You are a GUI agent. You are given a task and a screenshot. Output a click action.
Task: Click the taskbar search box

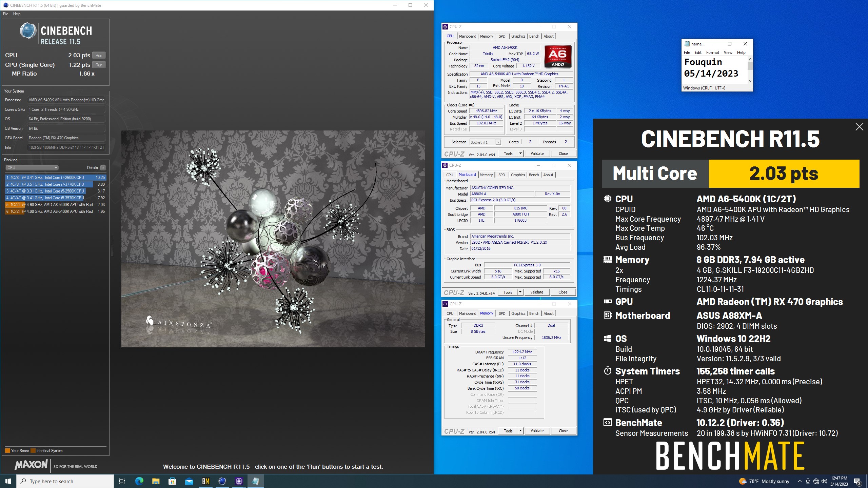click(65, 481)
